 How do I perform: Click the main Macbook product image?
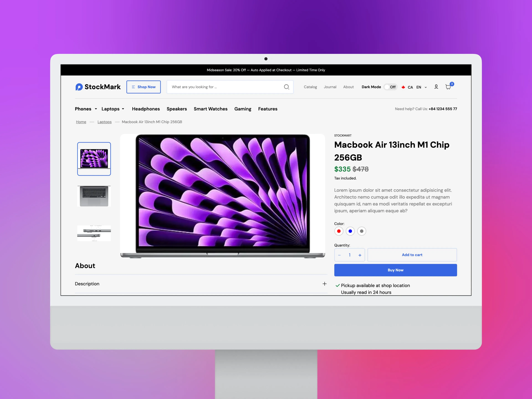coord(222,196)
